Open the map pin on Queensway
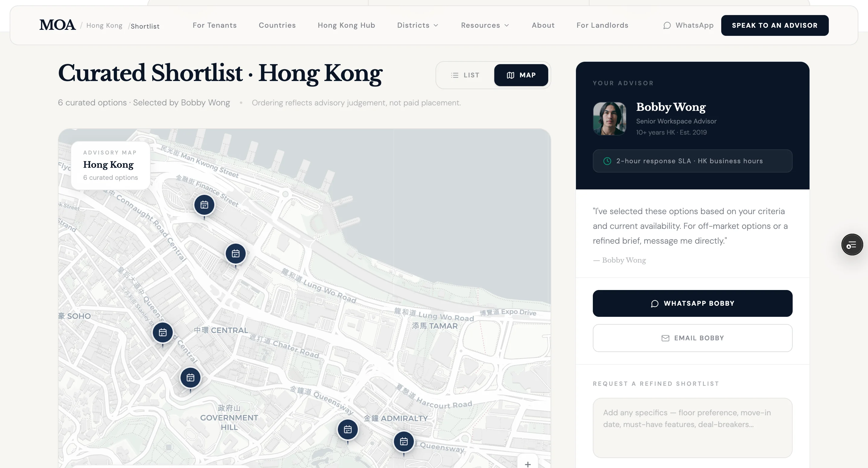Viewport: 868px width, 468px height. (404, 441)
